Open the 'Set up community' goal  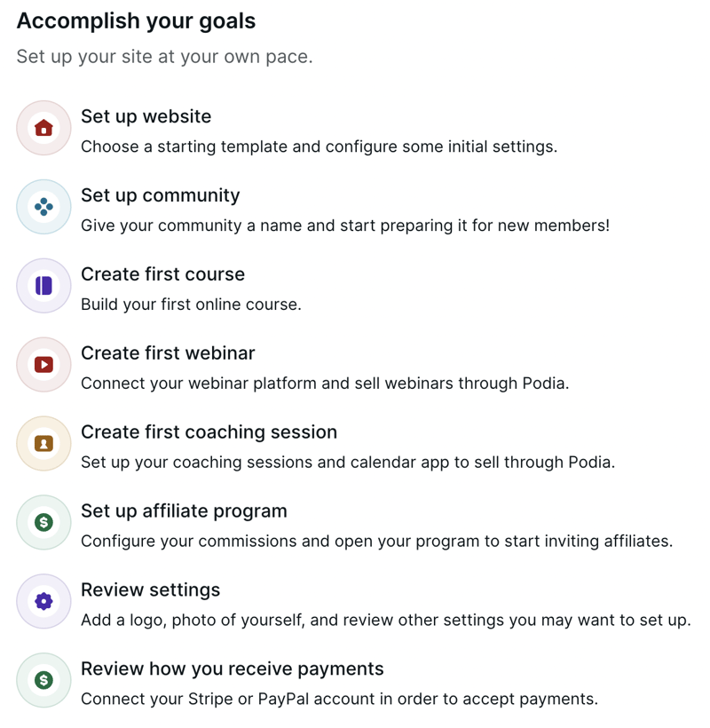pyautogui.click(x=160, y=195)
